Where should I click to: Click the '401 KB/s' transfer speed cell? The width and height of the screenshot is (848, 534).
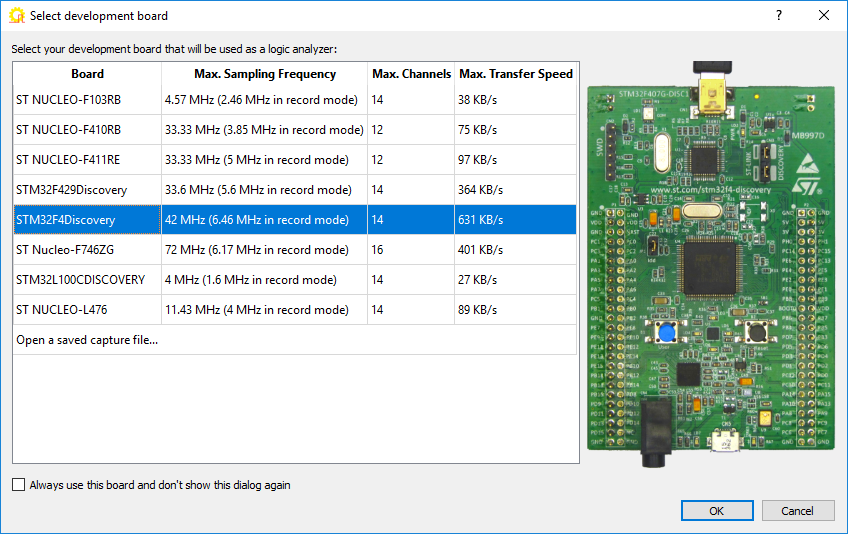pyautogui.click(x=516, y=250)
